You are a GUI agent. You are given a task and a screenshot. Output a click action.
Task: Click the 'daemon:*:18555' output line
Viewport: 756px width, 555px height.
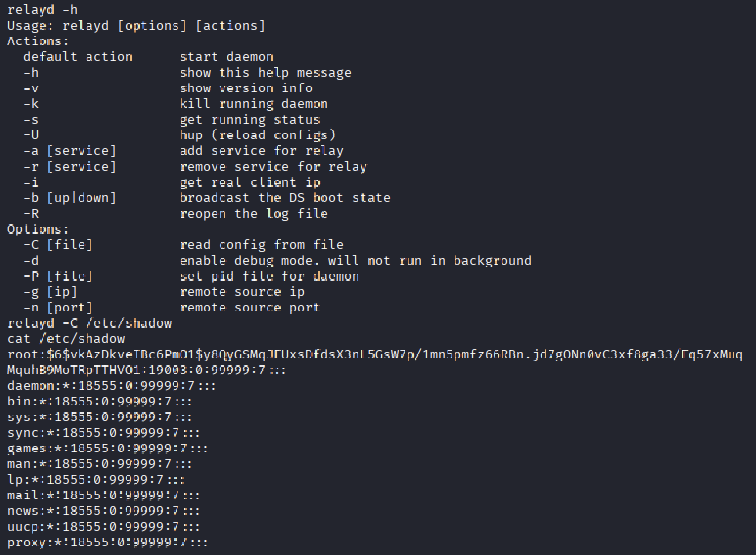pos(111,386)
